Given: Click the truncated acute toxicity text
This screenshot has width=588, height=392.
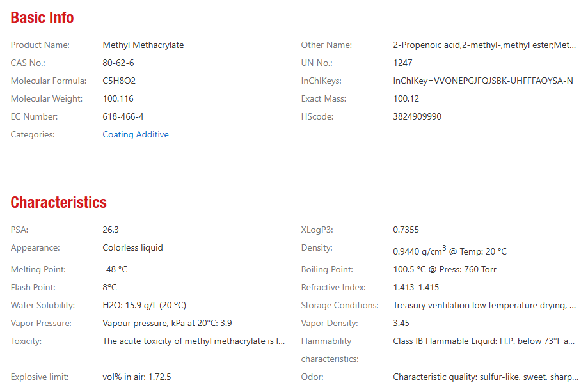Looking at the screenshot, I should coord(193,341).
